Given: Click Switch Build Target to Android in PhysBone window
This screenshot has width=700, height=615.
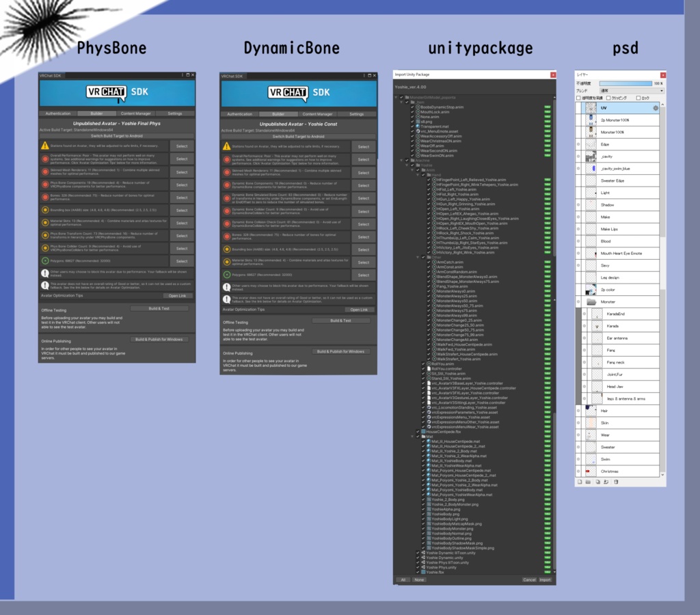Looking at the screenshot, I should (x=117, y=136).
